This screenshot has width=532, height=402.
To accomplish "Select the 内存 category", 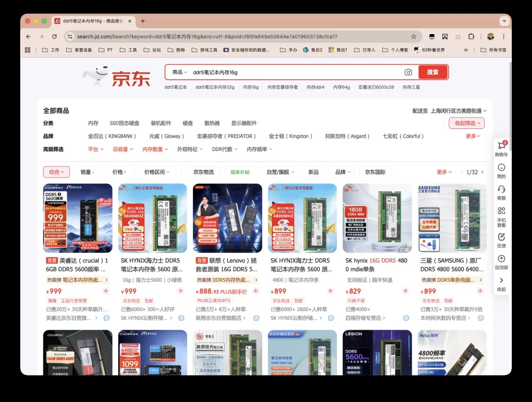I will coord(93,123).
